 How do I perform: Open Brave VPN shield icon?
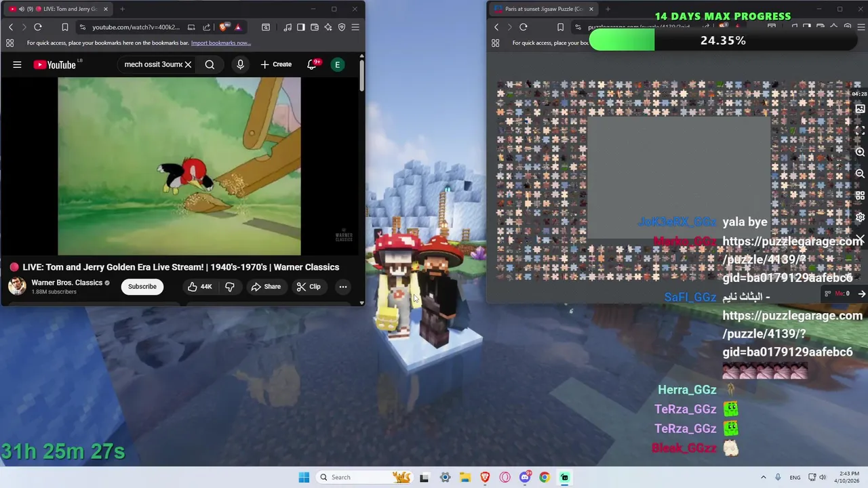(342, 27)
